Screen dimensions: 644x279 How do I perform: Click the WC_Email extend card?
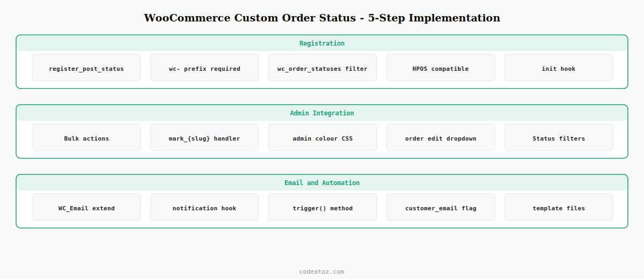[x=86, y=207]
